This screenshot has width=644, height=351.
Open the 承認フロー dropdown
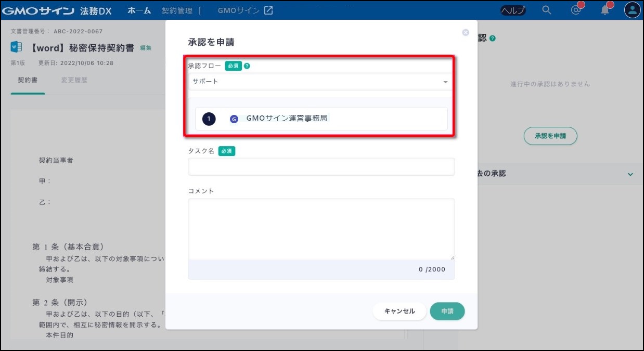pyautogui.click(x=318, y=82)
